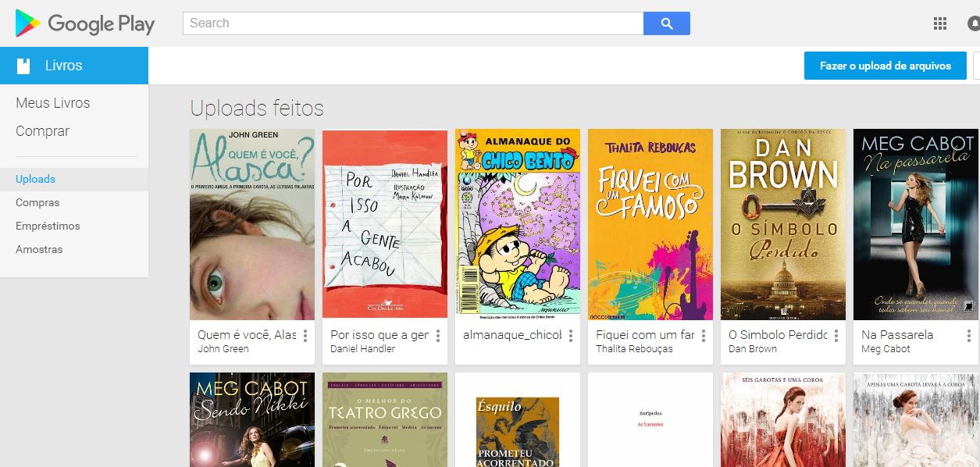Viewport: 980px width, 467px height.
Task: Click the title O Simbolo Perdido
Action: [x=778, y=335]
